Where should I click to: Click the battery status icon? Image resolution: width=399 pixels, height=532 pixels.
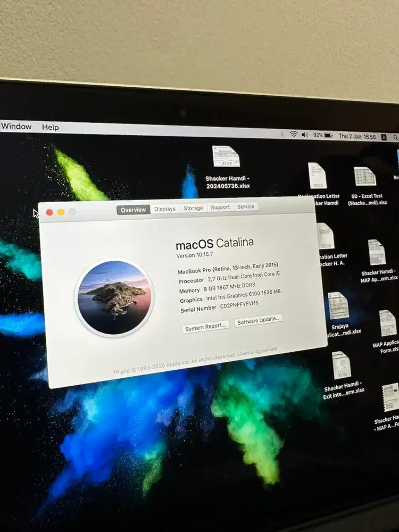pyautogui.click(x=328, y=135)
